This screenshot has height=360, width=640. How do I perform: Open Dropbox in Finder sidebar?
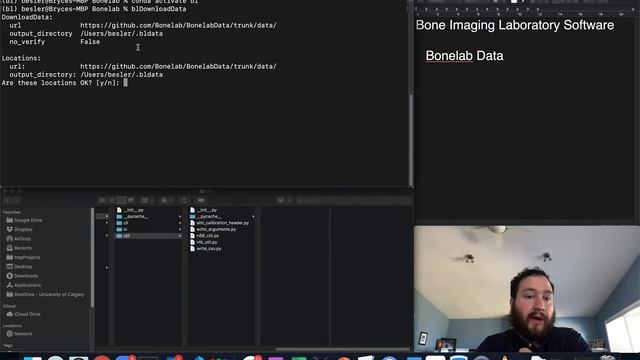pos(20,229)
